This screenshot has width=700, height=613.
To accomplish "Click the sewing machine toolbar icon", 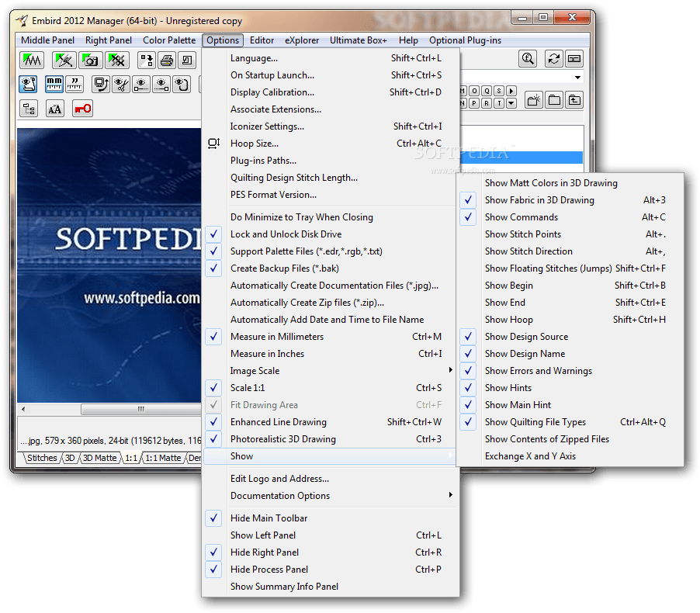I will (x=188, y=60).
